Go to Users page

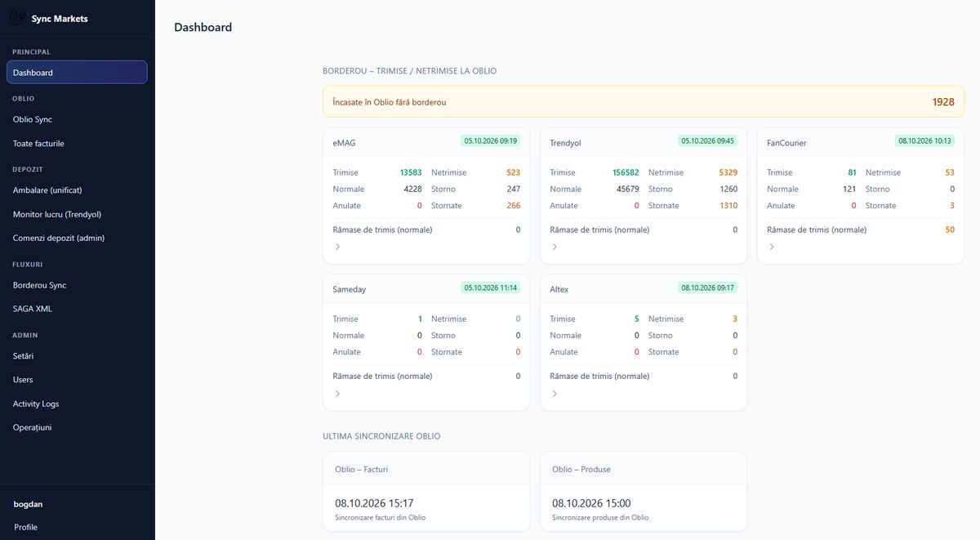click(77, 380)
